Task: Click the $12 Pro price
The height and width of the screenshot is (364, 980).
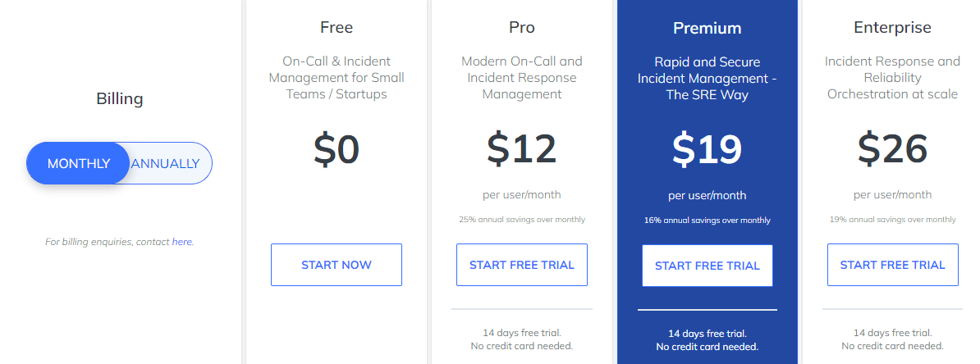Action: (x=522, y=148)
